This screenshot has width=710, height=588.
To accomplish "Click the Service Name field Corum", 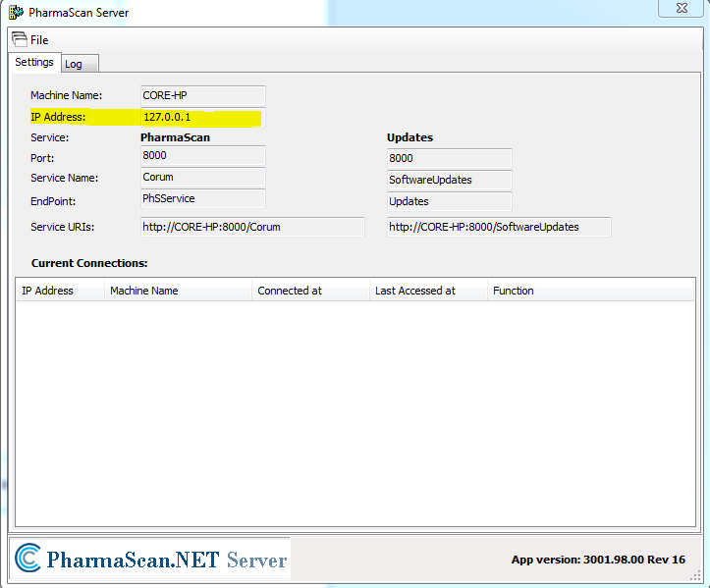I will click(x=202, y=178).
